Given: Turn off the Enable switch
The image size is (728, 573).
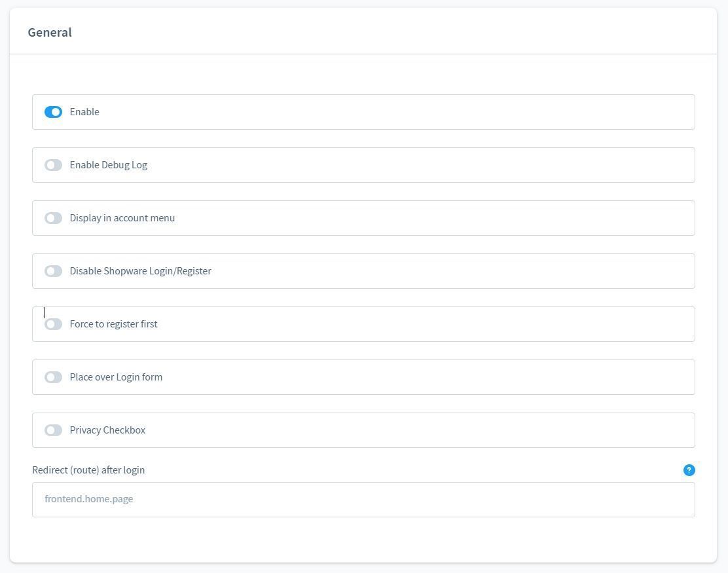Looking at the screenshot, I should coord(53,112).
